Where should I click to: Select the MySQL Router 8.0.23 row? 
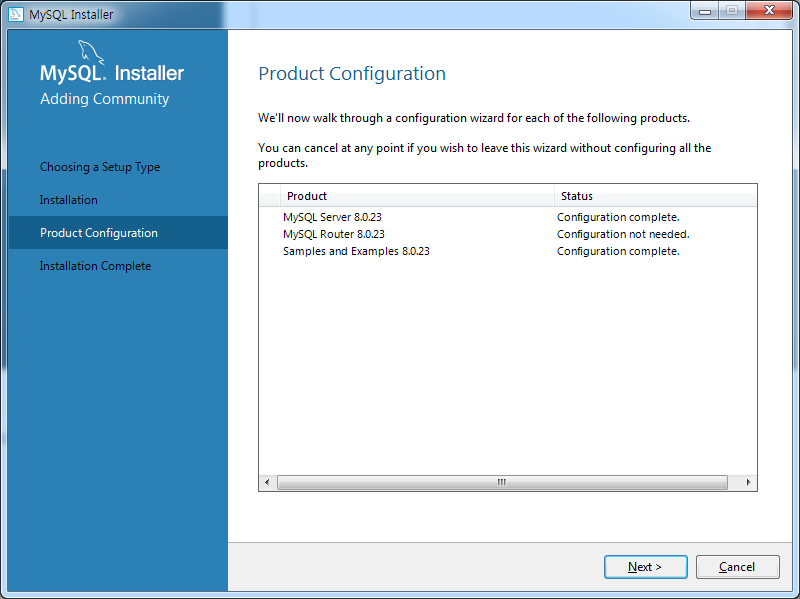point(508,234)
